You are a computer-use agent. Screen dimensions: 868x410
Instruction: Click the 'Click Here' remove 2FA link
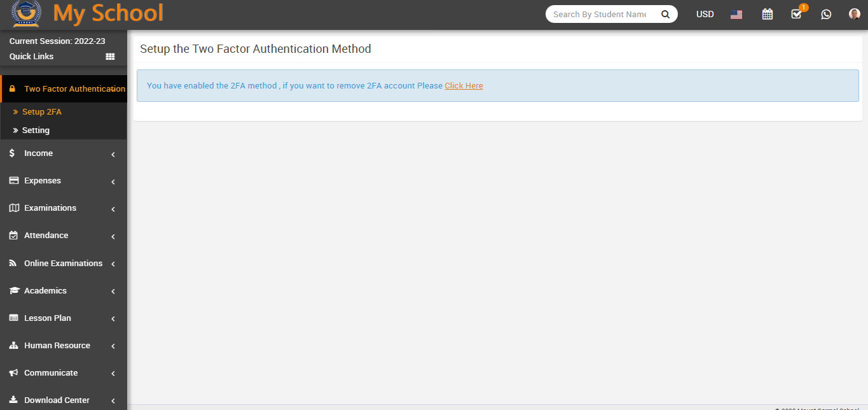pos(464,86)
